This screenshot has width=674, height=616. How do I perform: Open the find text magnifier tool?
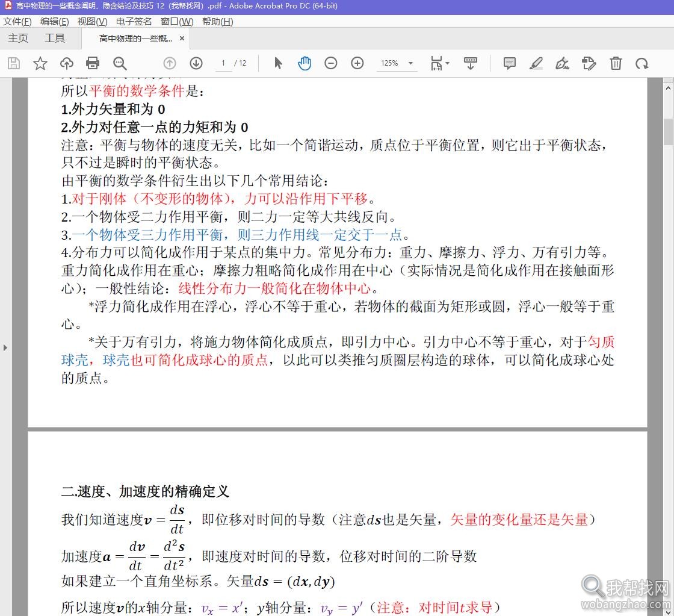coord(120,63)
